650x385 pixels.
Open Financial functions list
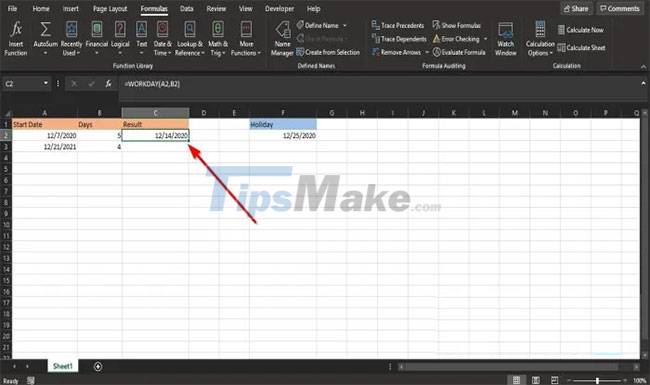pyautogui.click(x=97, y=39)
